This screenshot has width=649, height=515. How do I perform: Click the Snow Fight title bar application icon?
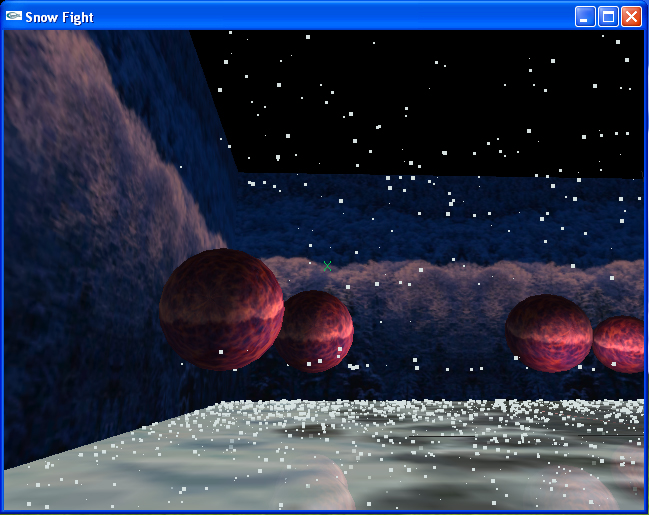(14, 16)
